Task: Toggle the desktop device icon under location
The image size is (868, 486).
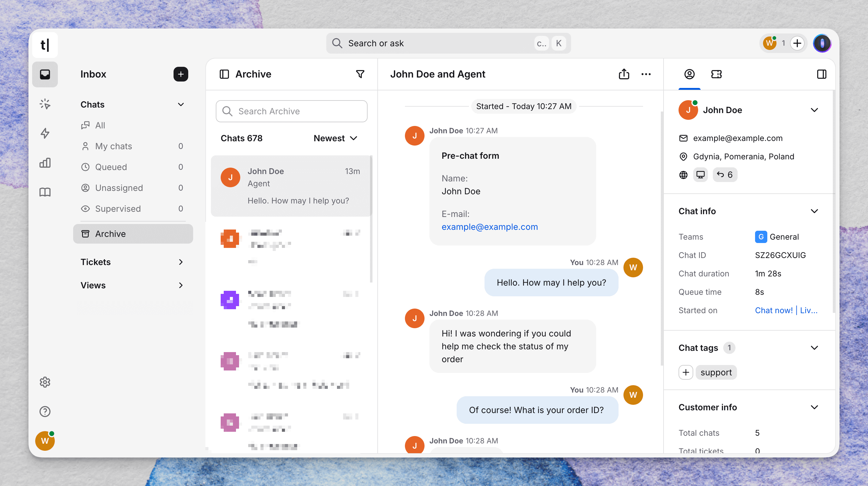Action: [x=700, y=175]
